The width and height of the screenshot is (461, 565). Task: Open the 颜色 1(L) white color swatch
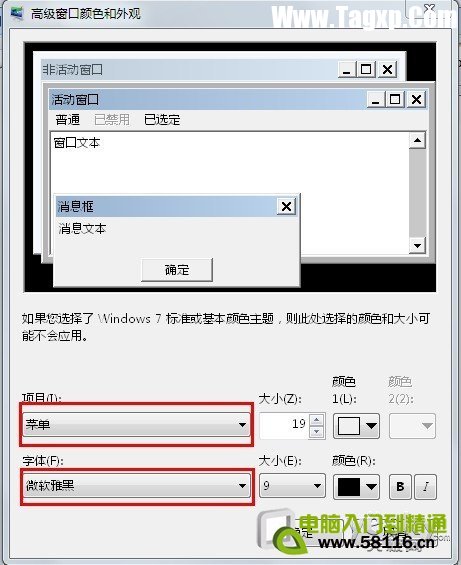tap(356, 426)
